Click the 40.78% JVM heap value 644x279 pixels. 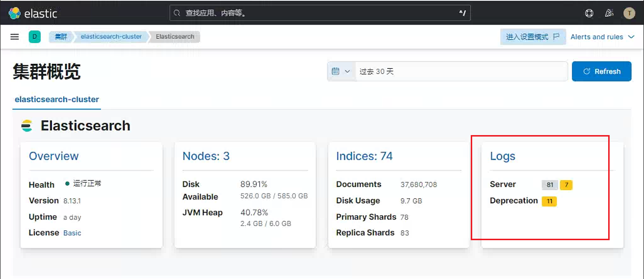click(254, 213)
